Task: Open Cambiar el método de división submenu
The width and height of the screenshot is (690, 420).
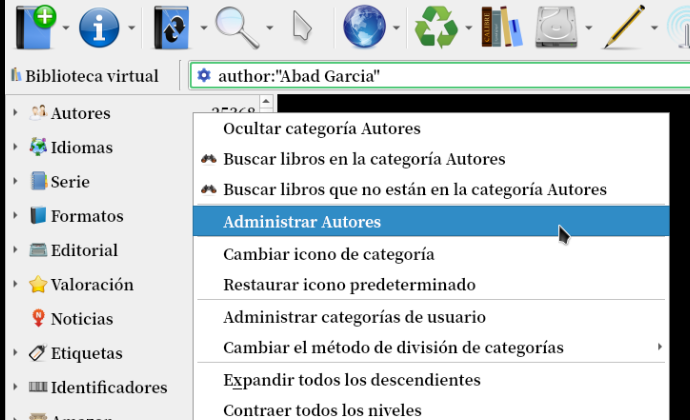Action: tap(431, 347)
